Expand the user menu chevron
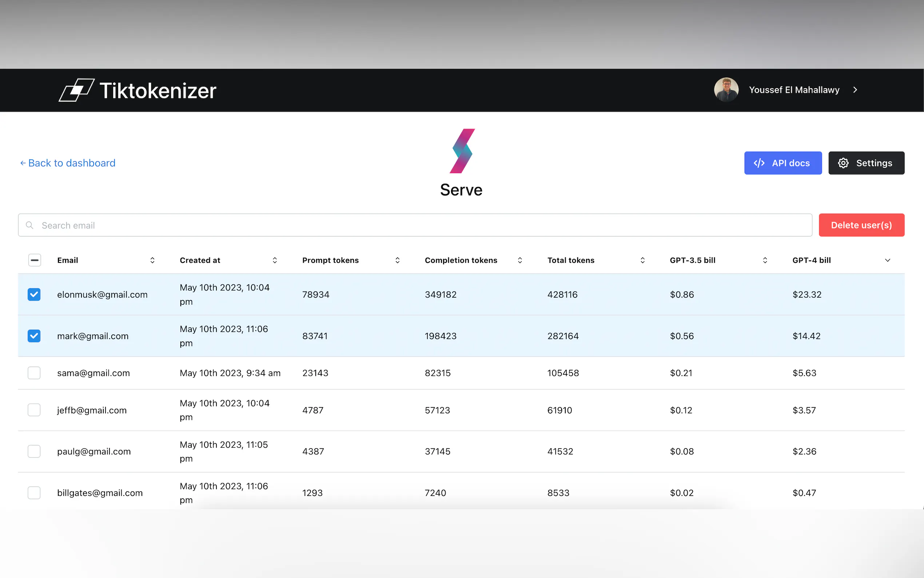Viewport: 924px width, 578px height. (x=855, y=90)
